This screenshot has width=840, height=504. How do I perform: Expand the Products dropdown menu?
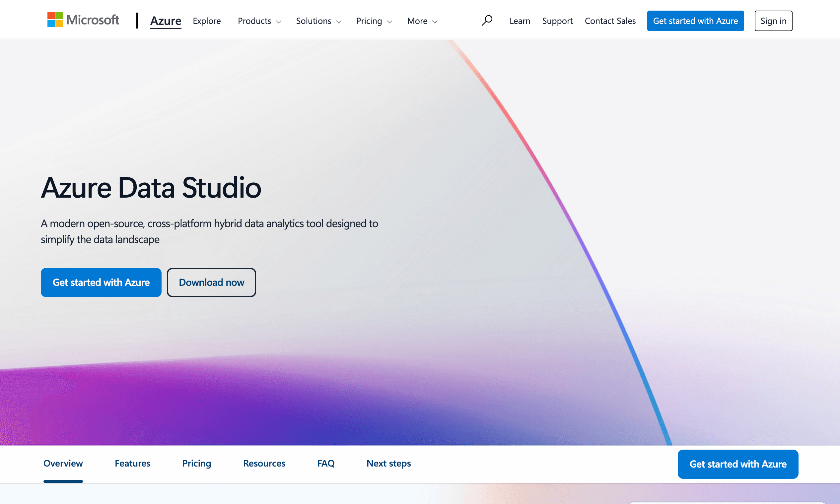click(x=259, y=21)
